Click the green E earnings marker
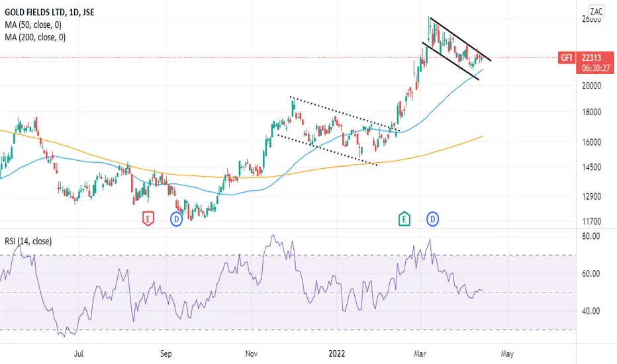Image resolution: width=617 pixels, height=364 pixels. [404, 218]
